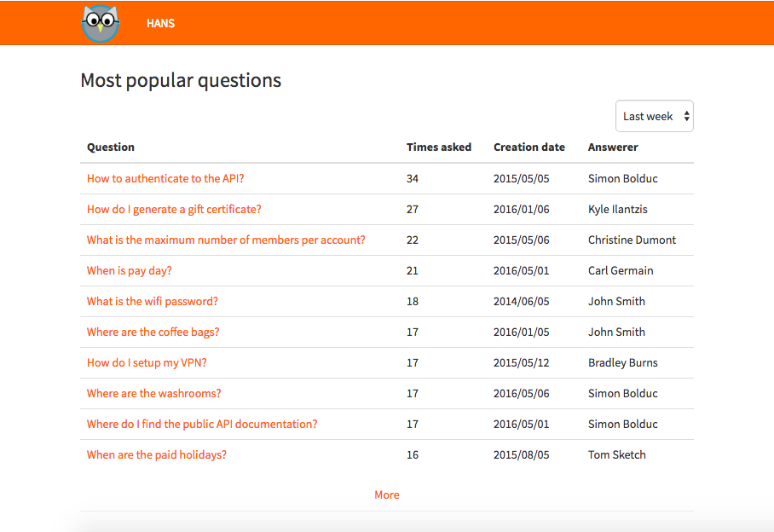This screenshot has height=532, width=774.
Task: Click the Times asked column header
Action: point(439,147)
